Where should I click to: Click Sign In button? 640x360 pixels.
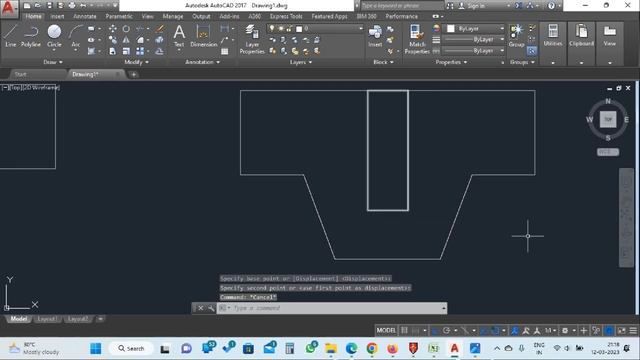click(473, 6)
